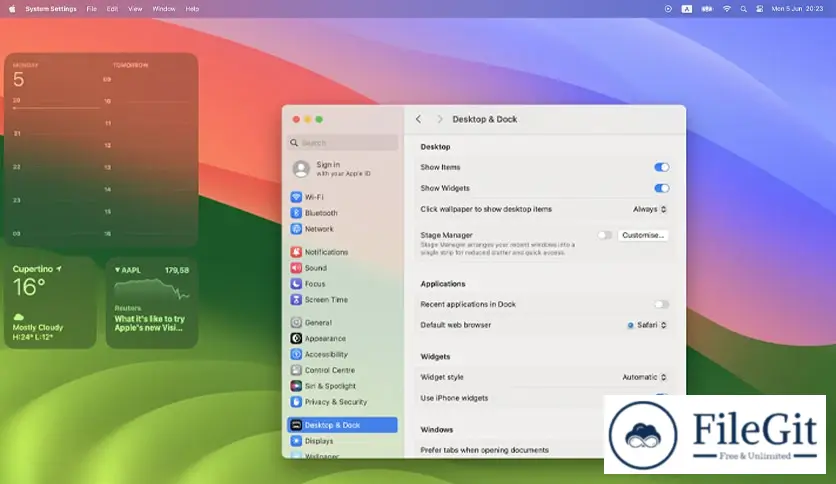Click the battery status menu bar icon
Viewport: 836px width, 484px height.
coord(707,9)
